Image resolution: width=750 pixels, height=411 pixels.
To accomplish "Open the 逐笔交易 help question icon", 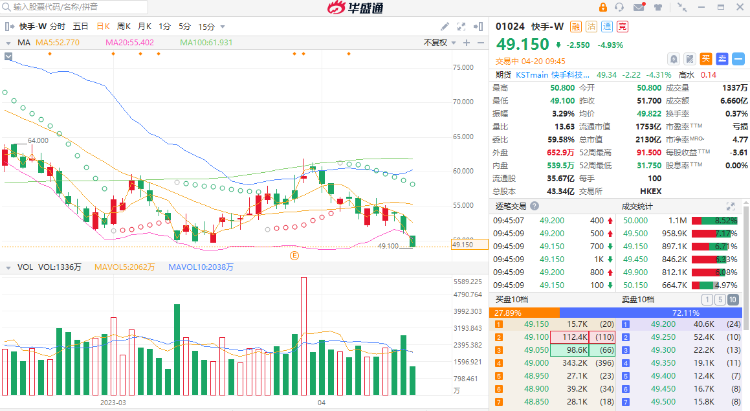I will 534,206.
